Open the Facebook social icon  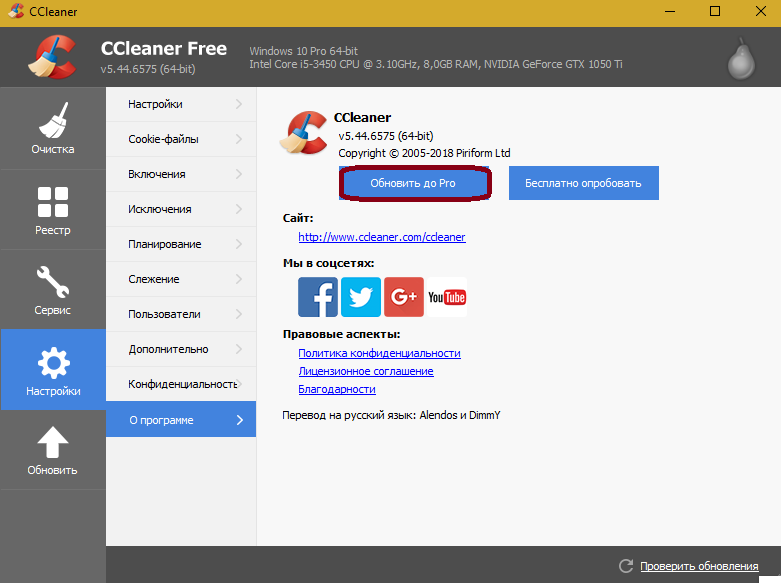pos(318,297)
